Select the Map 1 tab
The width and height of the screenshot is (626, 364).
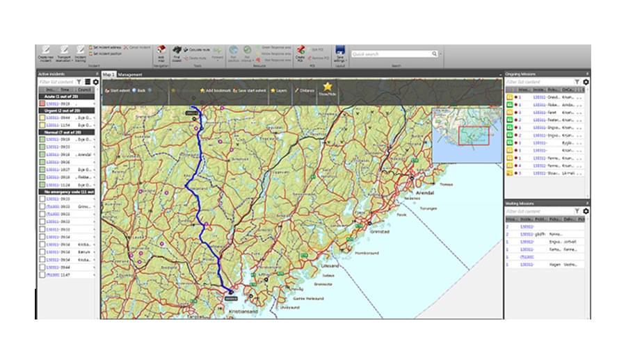coord(109,74)
